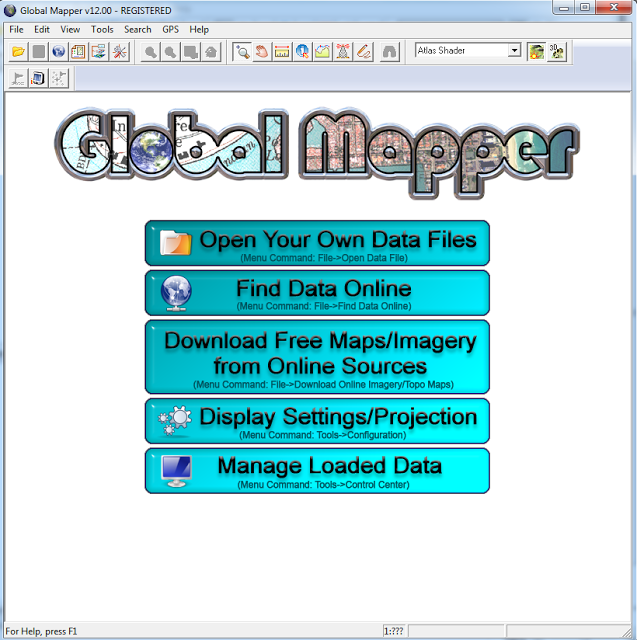The height and width of the screenshot is (640, 637).
Task: Click Display Settings/Projection button
Action: 317,421
